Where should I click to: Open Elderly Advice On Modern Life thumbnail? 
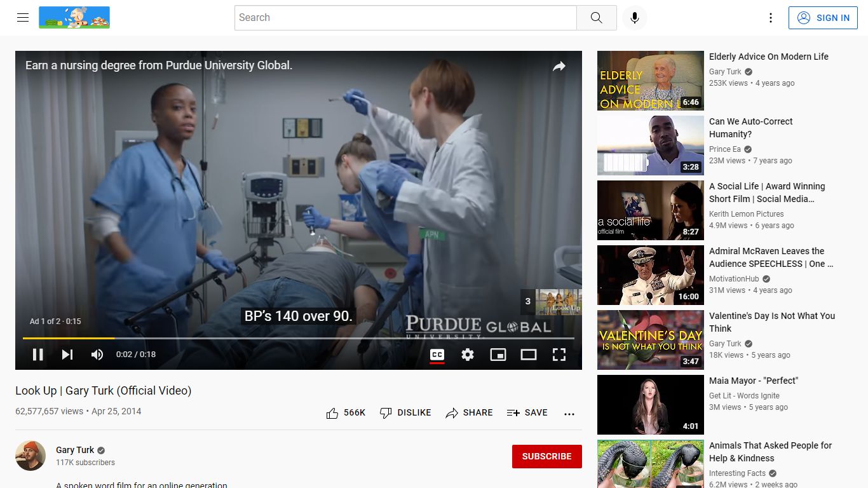point(651,81)
